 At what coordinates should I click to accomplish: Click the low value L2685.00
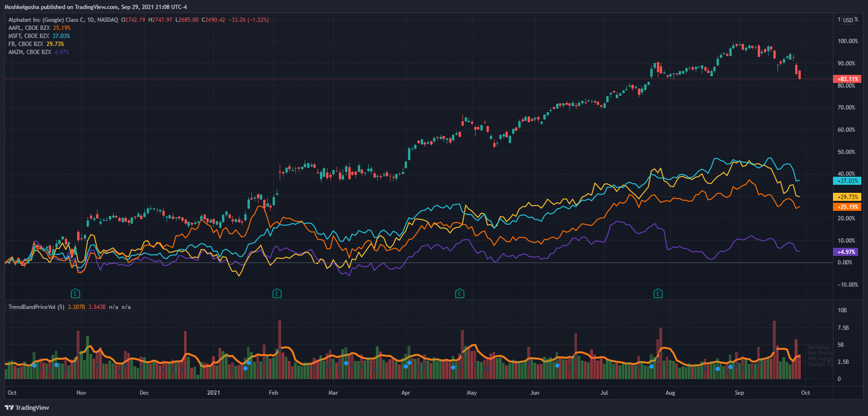pyautogui.click(x=187, y=20)
